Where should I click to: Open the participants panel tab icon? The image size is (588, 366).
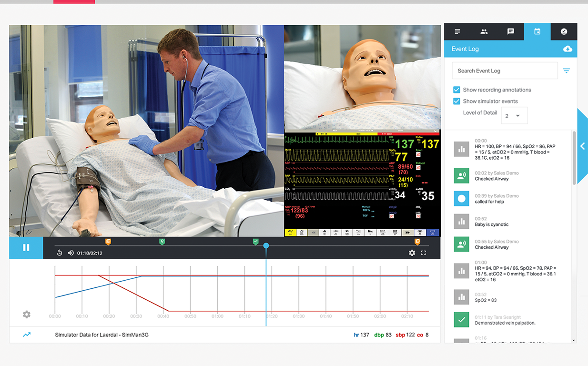click(x=484, y=31)
